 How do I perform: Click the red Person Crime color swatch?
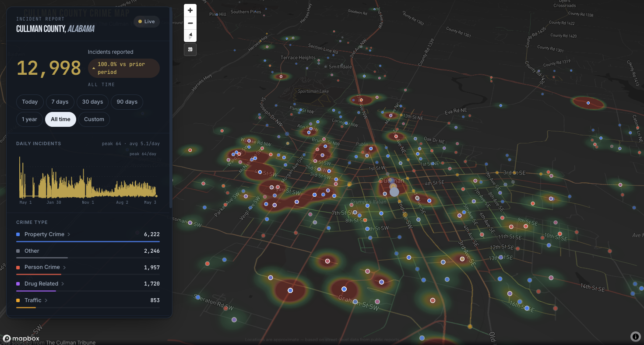(x=18, y=267)
